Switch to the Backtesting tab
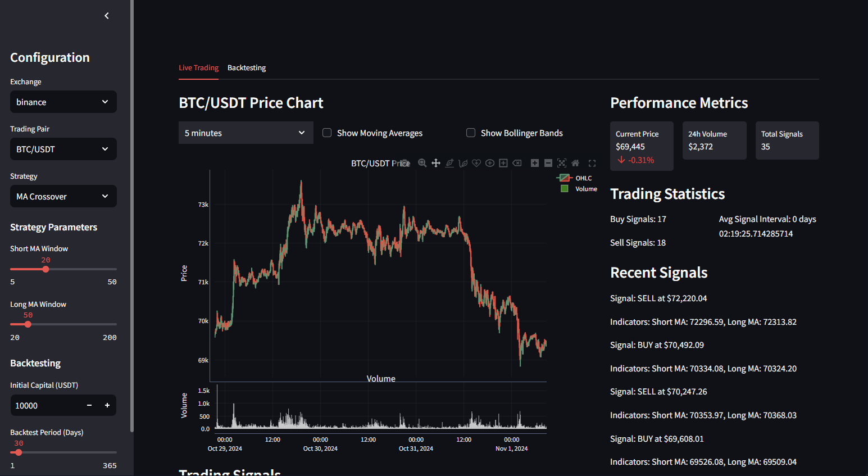868x476 pixels. [247, 67]
